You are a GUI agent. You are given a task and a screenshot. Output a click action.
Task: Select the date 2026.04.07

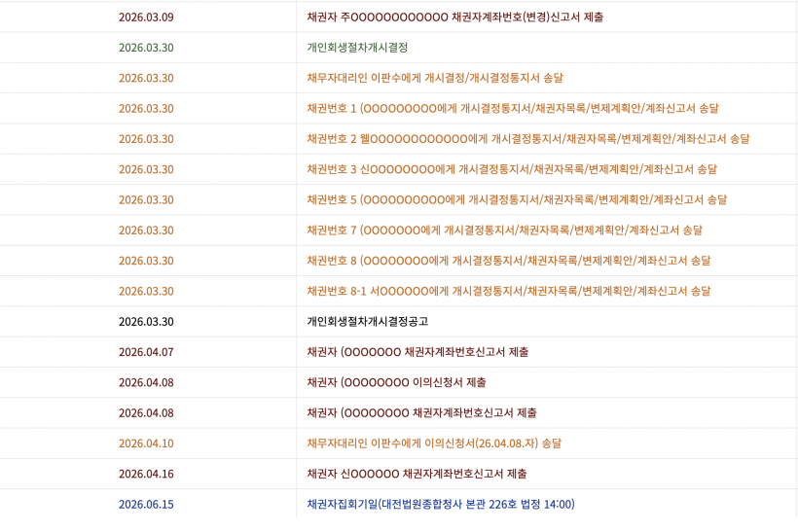coord(146,352)
